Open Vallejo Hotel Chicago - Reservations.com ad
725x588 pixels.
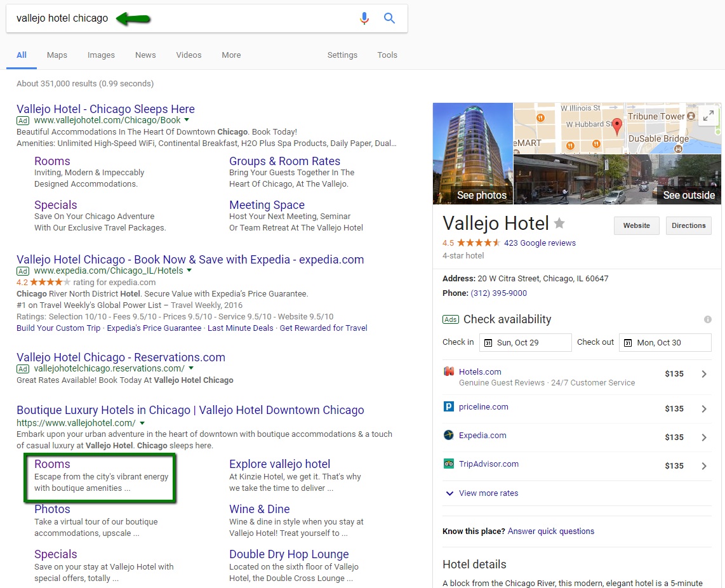(121, 357)
